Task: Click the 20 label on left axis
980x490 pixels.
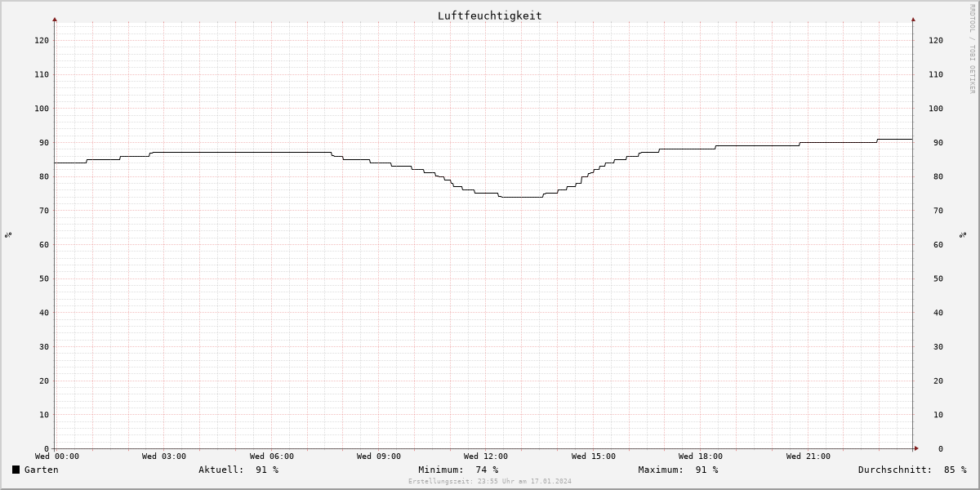Action: [44, 381]
